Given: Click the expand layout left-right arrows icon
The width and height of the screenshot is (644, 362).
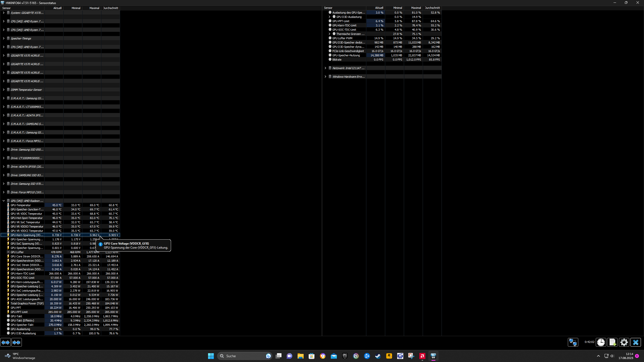Looking at the screenshot, I should pos(6,342).
